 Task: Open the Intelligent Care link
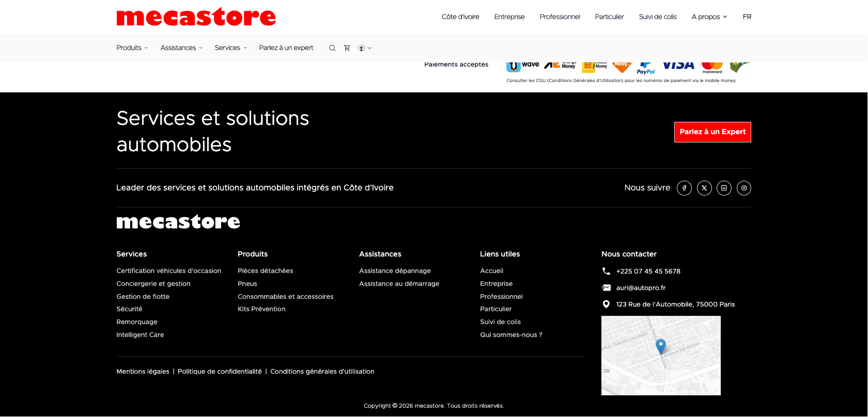[x=140, y=335]
